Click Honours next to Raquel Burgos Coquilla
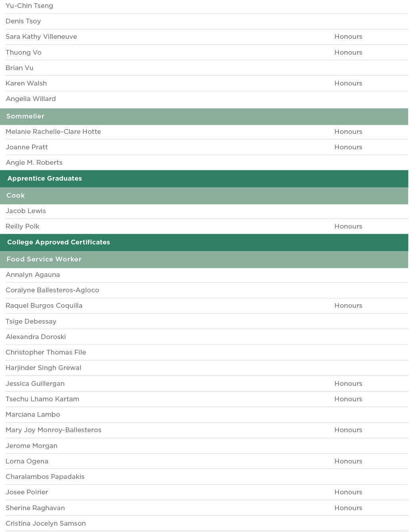Viewport: 411px width, 532px height. pyautogui.click(x=348, y=306)
